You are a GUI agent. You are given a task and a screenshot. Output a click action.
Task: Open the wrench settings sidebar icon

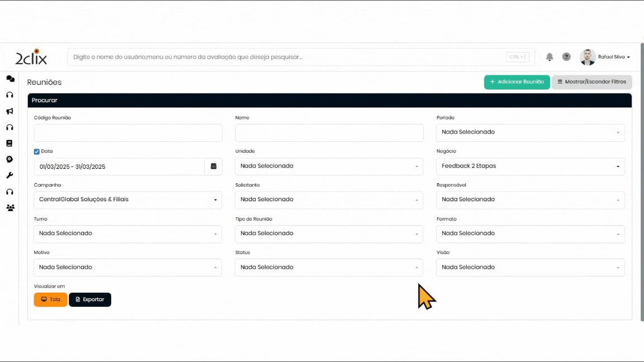(x=10, y=175)
